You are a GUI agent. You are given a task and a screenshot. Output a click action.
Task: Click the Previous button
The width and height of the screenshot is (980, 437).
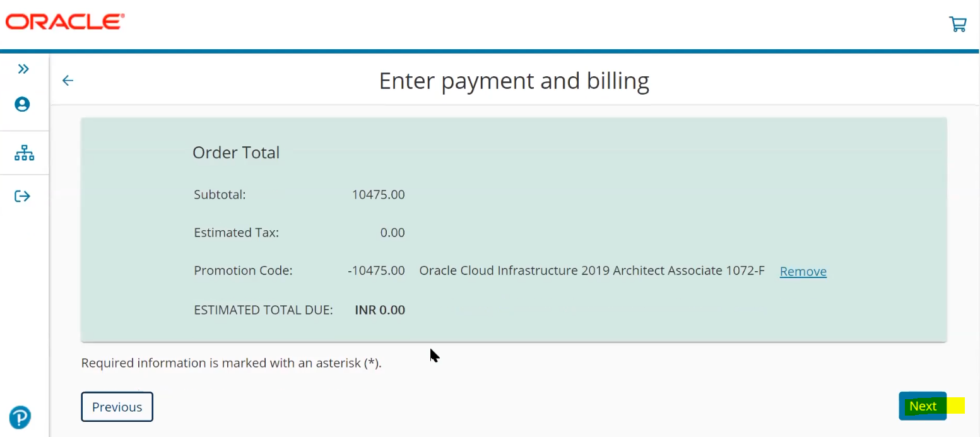[x=117, y=407]
